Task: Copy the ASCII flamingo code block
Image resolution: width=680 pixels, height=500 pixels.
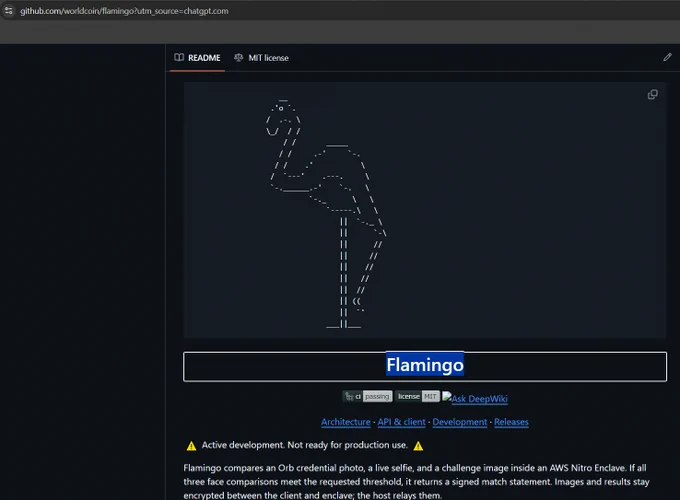Action: [652, 95]
